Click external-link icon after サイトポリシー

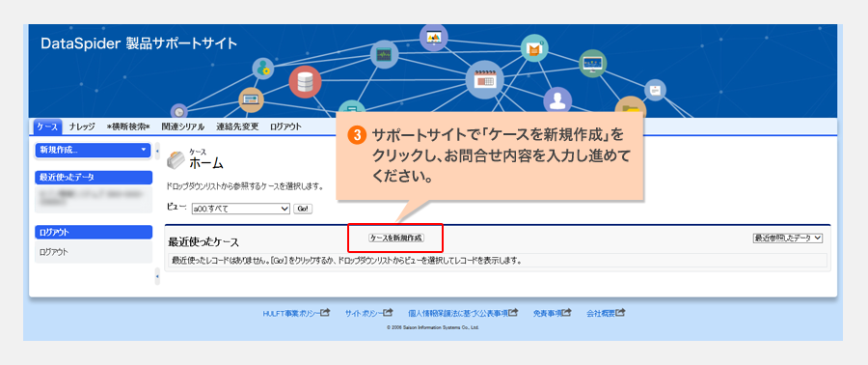point(389,313)
